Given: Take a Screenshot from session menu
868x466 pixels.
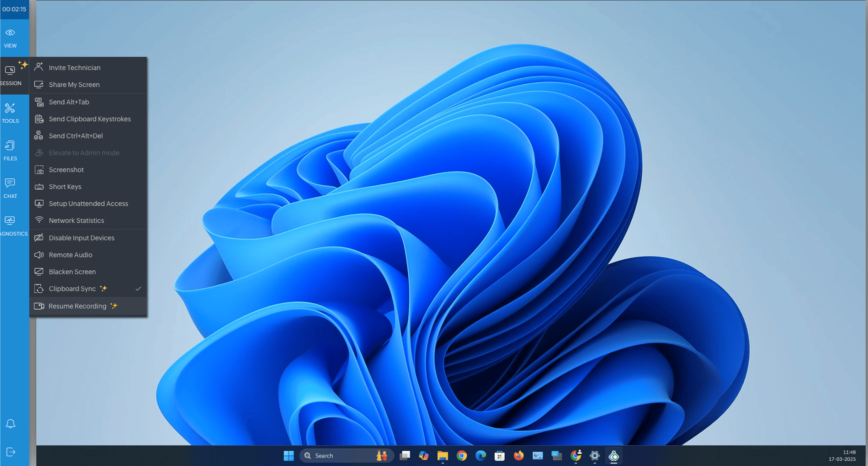Looking at the screenshot, I should (x=66, y=170).
